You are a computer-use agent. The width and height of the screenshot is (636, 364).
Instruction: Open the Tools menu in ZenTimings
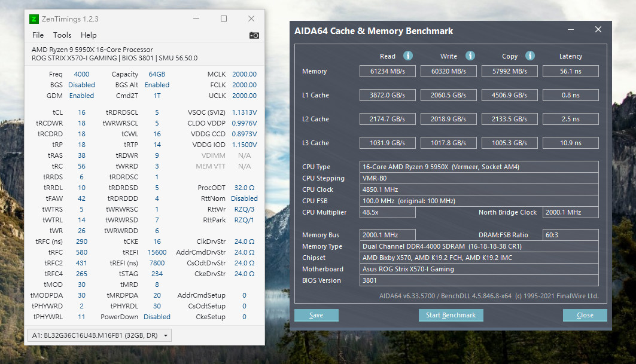(x=62, y=35)
